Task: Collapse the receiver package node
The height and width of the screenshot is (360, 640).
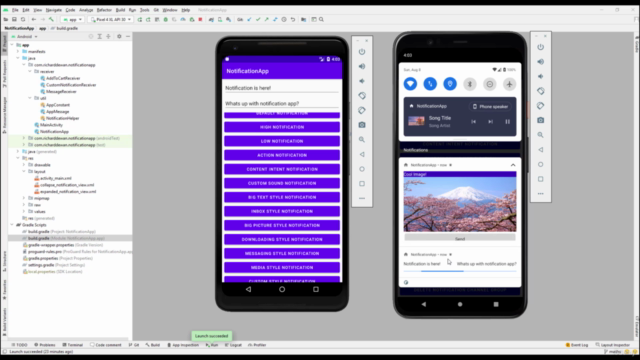Action: point(30,71)
